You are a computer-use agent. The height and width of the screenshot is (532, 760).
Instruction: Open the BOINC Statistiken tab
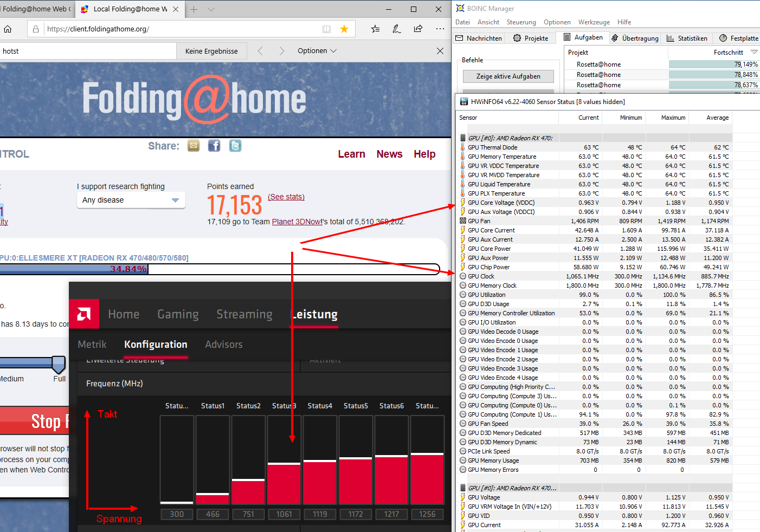click(687, 38)
